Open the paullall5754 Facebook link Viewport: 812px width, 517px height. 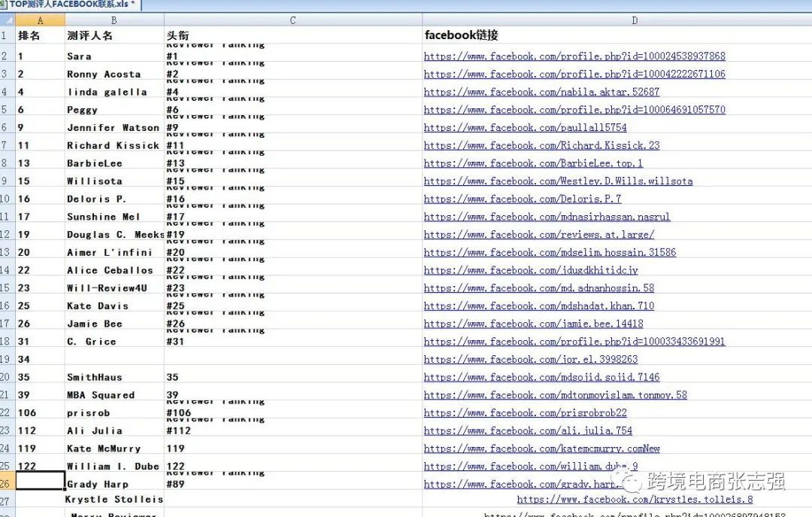point(525,127)
